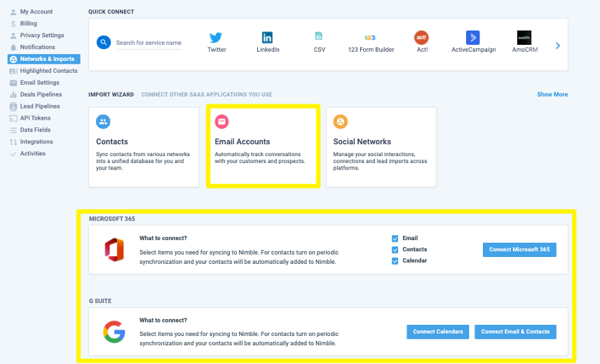The image size is (600, 364).
Task: Open the Email Accounts card title
Action: 243,141
